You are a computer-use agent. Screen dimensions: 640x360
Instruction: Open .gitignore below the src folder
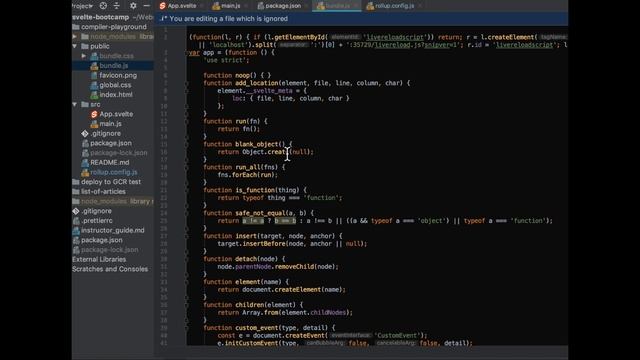point(105,133)
